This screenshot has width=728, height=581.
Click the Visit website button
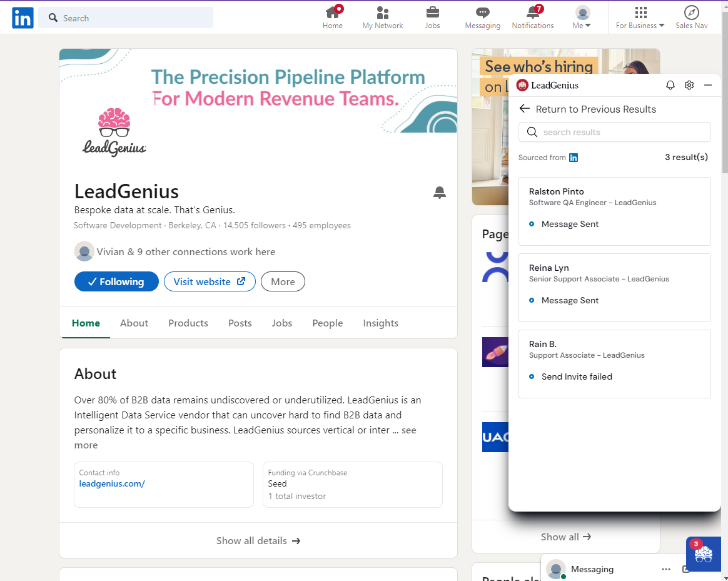210,281
